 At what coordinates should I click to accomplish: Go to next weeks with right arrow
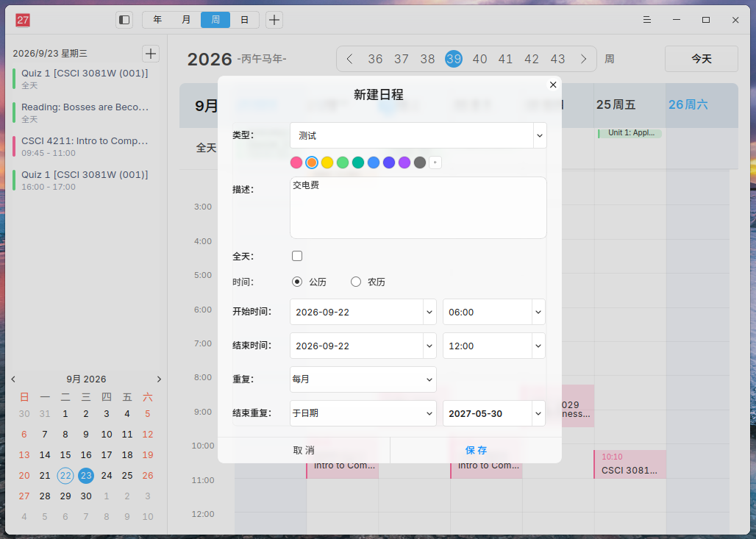click(x=583, y=59)
